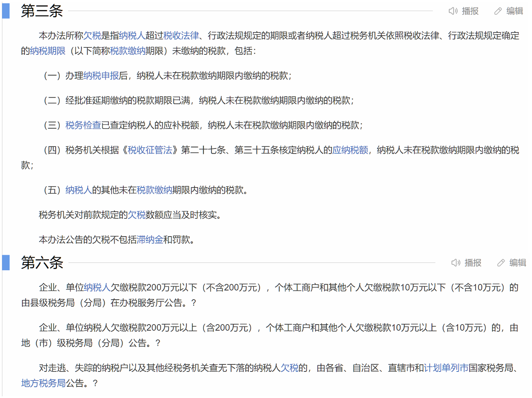Click 税款缴纳 link in item (五)
Viewport: 532px width, 398px height.
[154, 190]
